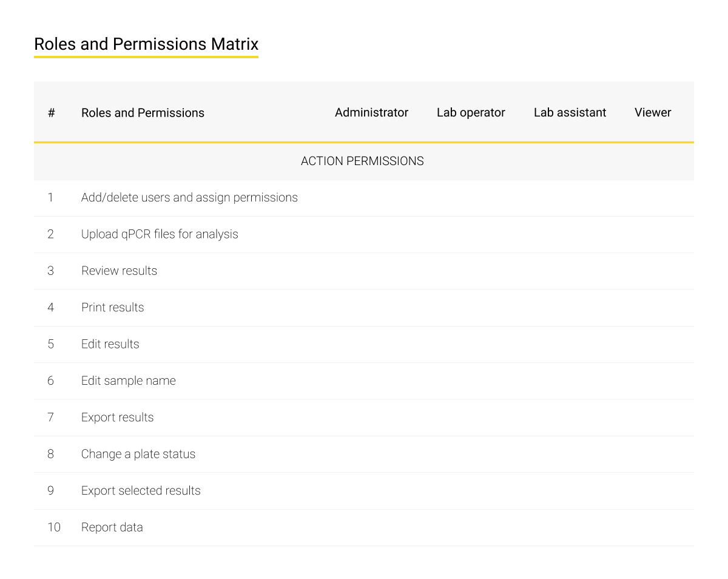Select the Change a plate status row
This screenshot has width=728, height=579.
tap(138, 454)
